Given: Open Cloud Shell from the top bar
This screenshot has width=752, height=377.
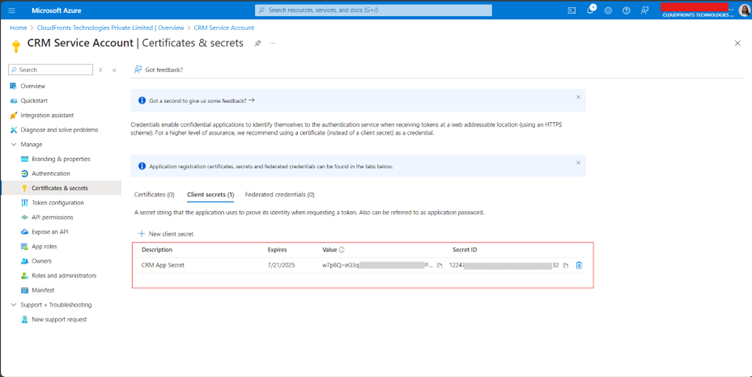Looking at the screenshot, I should point(572,10).
